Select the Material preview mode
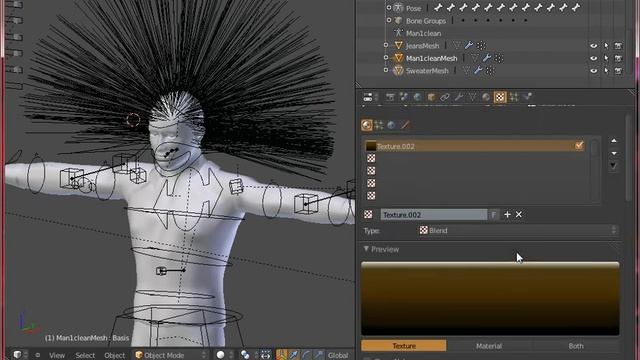The width and height of the screenshot is (640, 360). (x=489, y=346)
